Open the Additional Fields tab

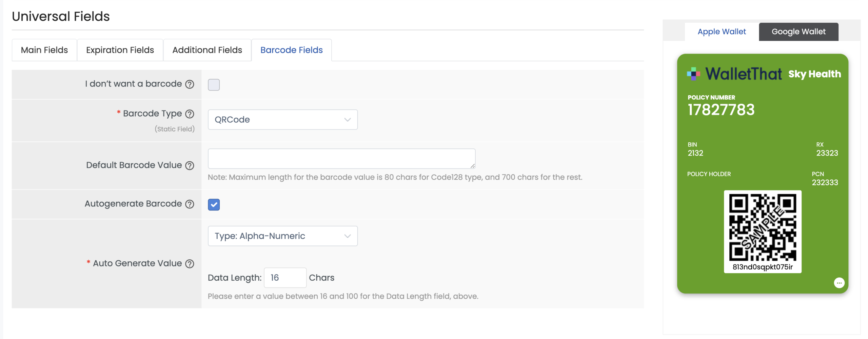(x=207, y=50)
